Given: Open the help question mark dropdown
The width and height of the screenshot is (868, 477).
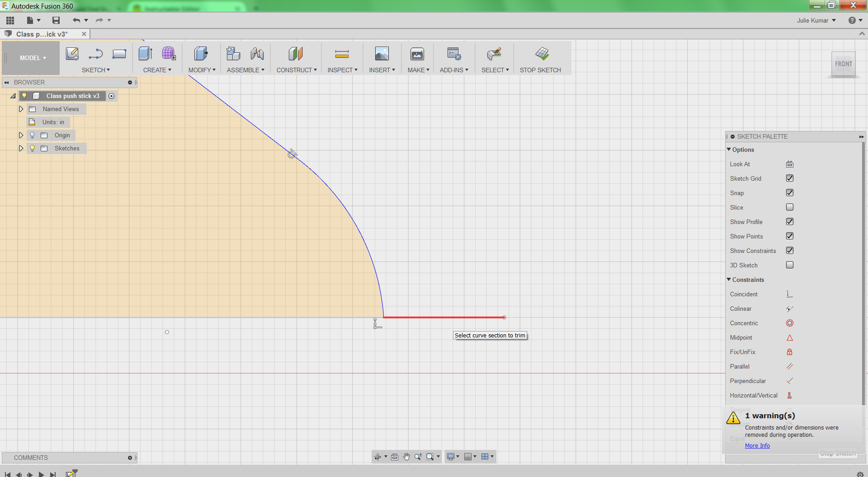Looking at the screenshot, I should 855,20.
